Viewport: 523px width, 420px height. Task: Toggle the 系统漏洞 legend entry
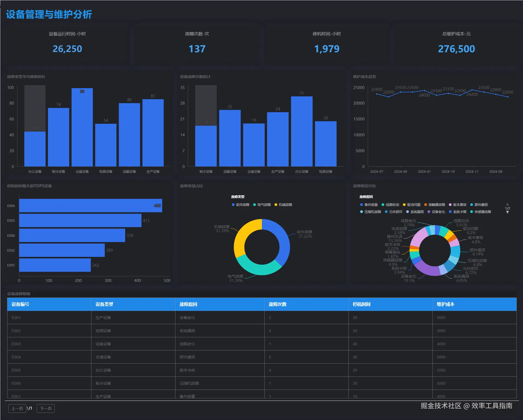pos(415,212)
